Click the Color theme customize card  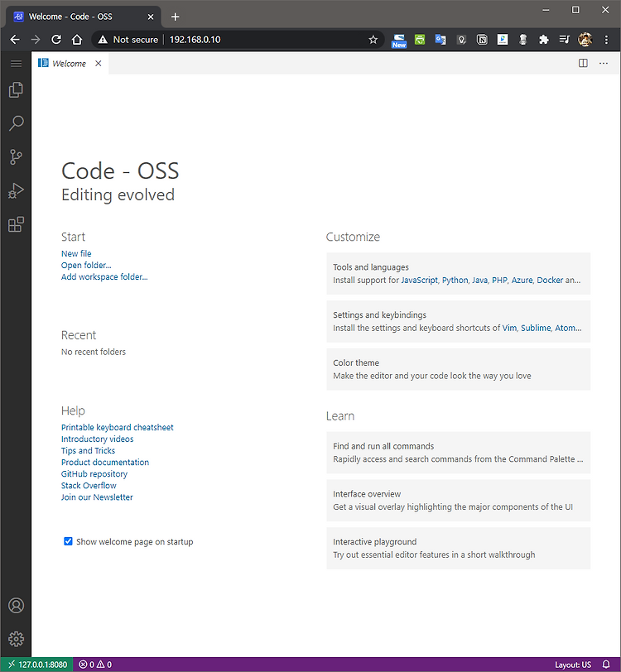pyautogui.click(x=458, y=369)
